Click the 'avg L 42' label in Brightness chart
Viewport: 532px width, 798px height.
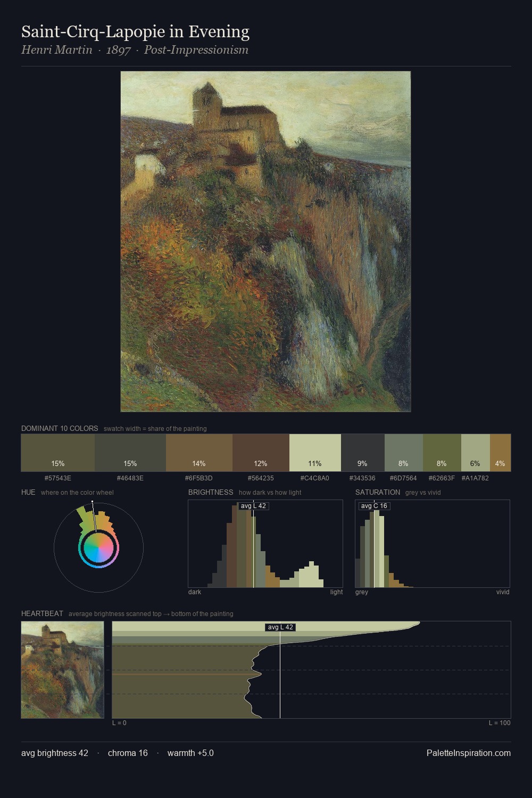pos(253,506)
